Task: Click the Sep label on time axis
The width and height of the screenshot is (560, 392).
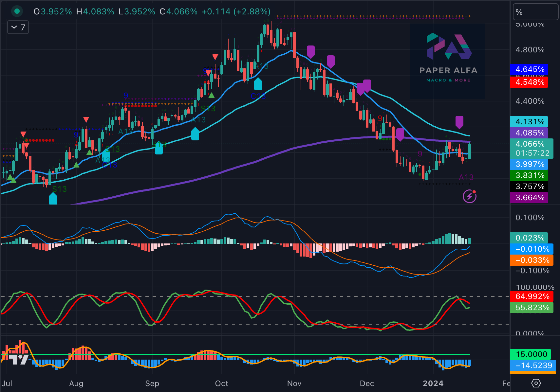Action: pos(152,383)
